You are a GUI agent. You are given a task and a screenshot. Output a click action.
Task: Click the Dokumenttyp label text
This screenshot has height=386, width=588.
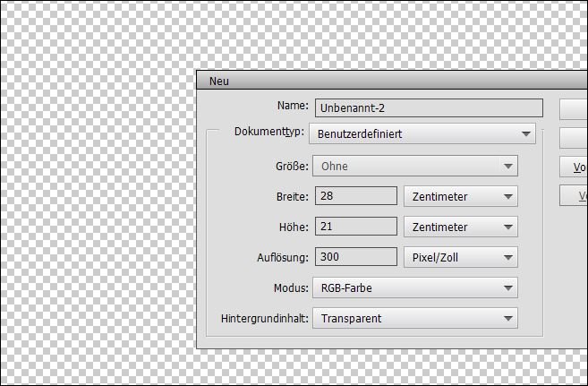pyautogui.click(x=268, y=132)
